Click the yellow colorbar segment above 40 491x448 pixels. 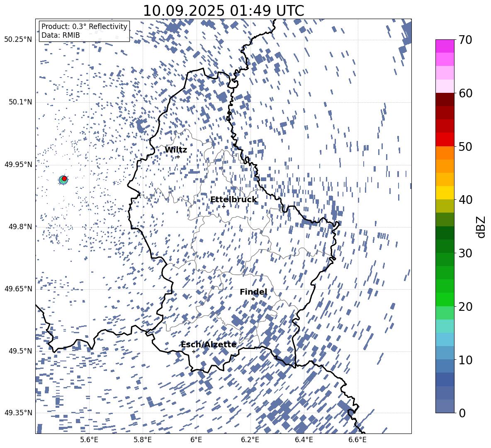click(x=445, y=193)
